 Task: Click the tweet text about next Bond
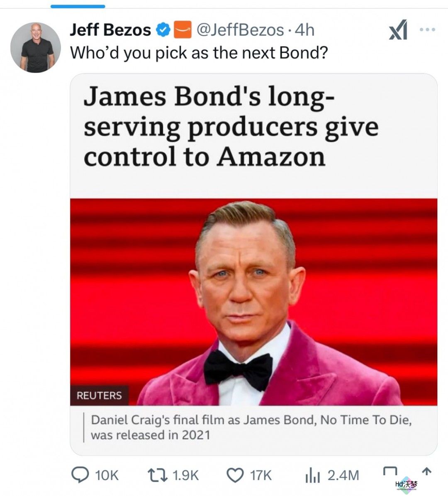coord(199,53)
